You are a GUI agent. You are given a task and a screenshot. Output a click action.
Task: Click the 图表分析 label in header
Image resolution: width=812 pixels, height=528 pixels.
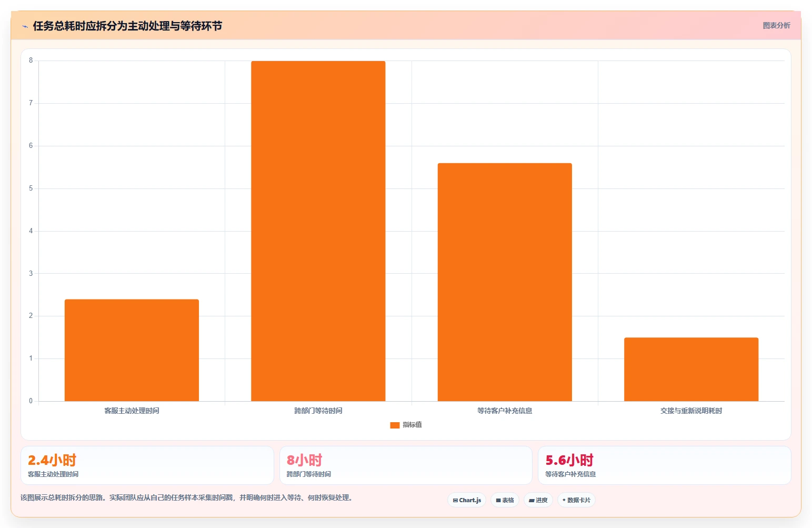point(776,25)
